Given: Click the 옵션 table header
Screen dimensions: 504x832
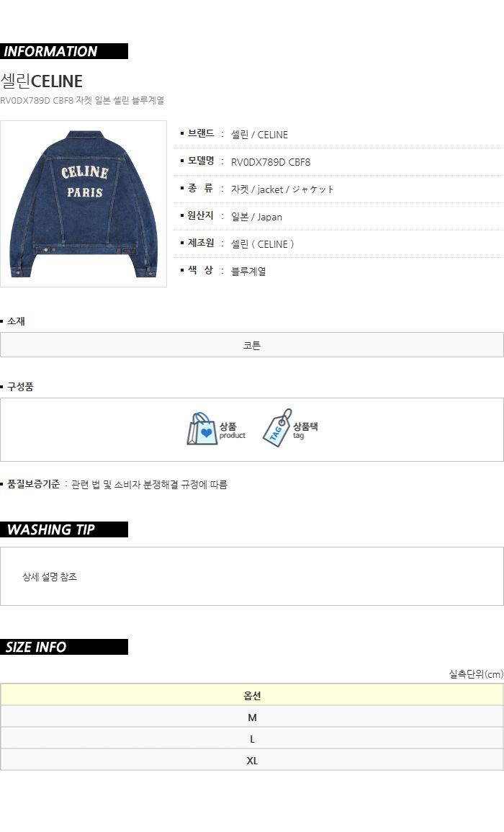Looking at the screenshot, I should [252, 695].
